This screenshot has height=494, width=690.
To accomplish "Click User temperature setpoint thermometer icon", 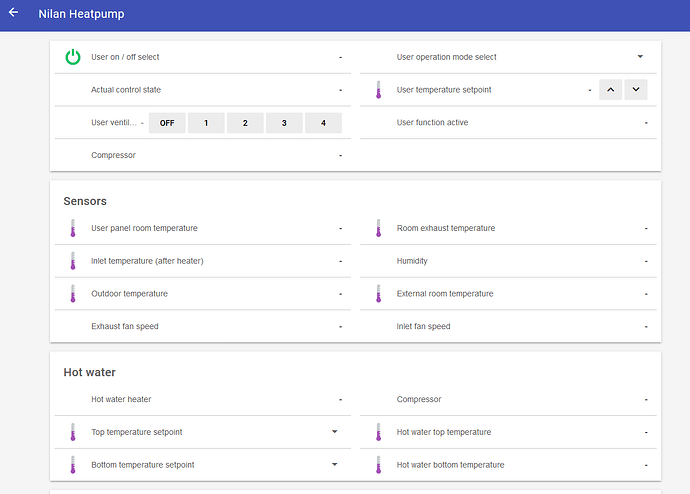I will (x=378, y=90).
